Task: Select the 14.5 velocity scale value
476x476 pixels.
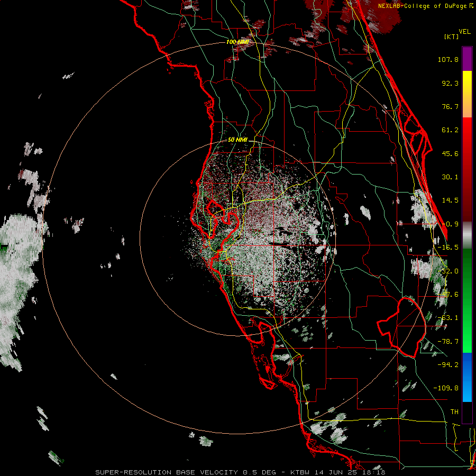Action: [450, 200]
